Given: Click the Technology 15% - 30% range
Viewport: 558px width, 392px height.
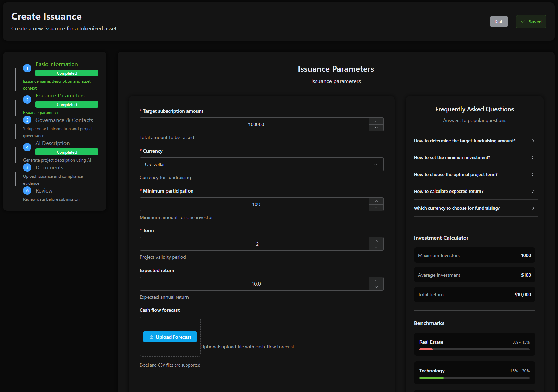Looking at the screenshot, I should (520, 371).
